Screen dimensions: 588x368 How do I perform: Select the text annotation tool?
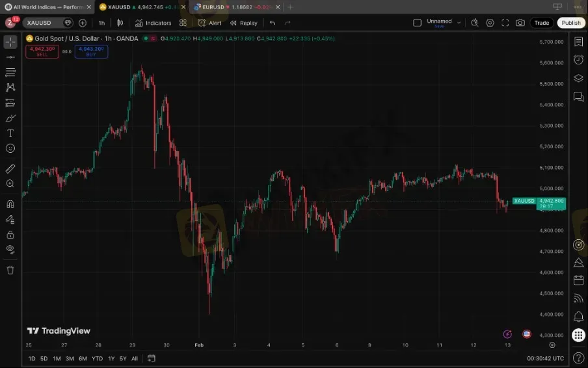pos(10,133)
